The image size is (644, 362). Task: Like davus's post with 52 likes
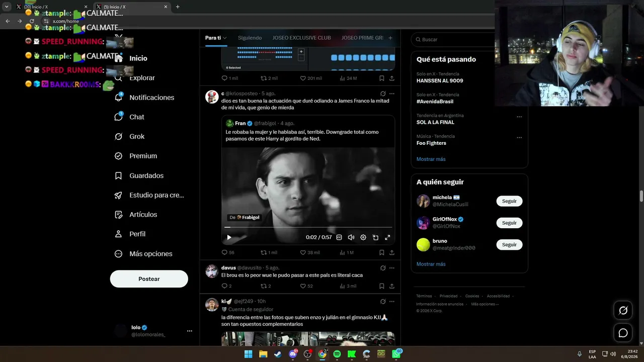306,286
